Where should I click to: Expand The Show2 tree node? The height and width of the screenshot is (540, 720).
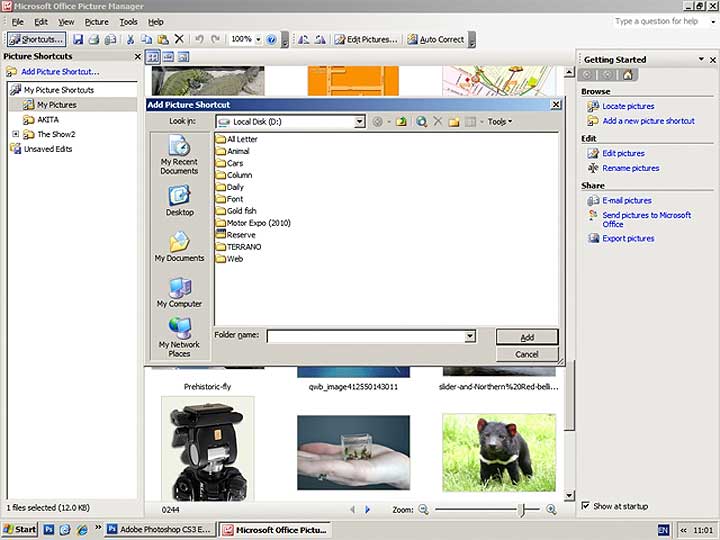tap(15, 134)
